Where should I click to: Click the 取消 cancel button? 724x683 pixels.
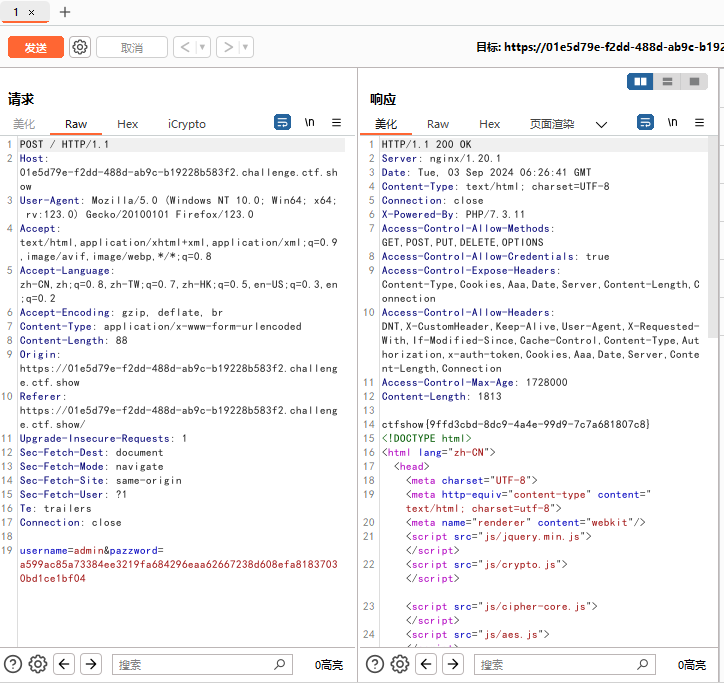[132, 47]
